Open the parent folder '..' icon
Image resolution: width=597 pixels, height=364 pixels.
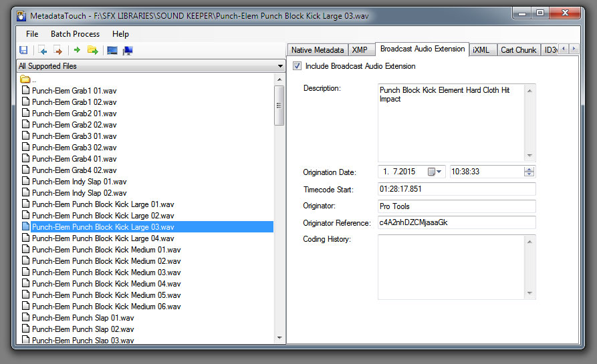click(26, 79)
